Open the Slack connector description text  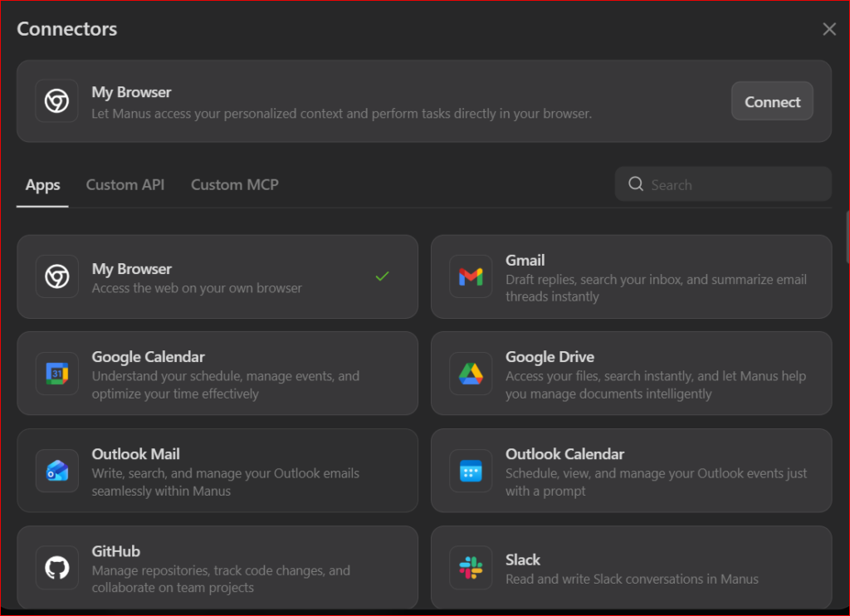(x=632, y=579)
